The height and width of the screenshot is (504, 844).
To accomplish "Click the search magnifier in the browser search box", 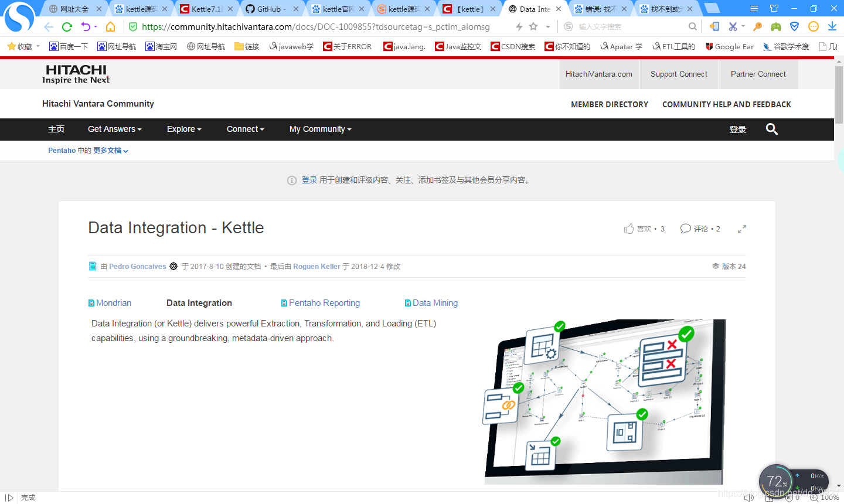I will (x=693, y=26).
